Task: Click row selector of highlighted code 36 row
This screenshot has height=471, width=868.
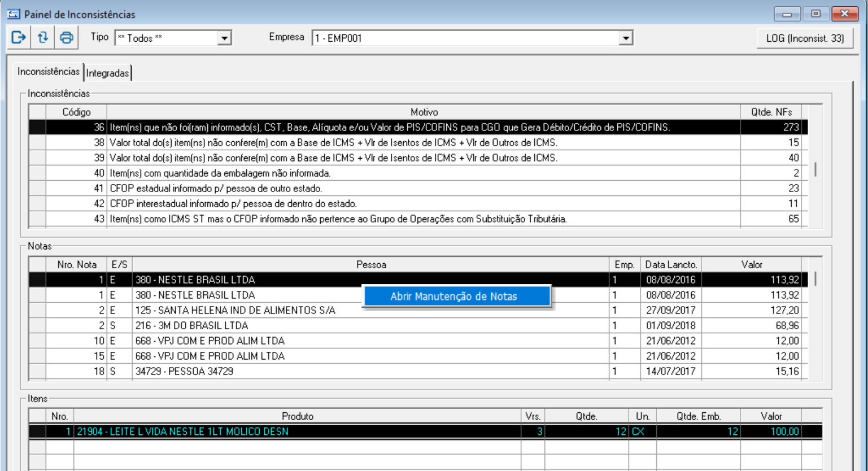Action: [x=37, y=127]
